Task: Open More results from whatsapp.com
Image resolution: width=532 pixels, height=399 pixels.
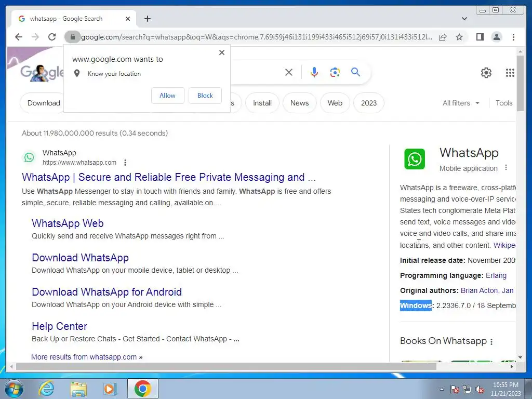Action: click(87, 357)
